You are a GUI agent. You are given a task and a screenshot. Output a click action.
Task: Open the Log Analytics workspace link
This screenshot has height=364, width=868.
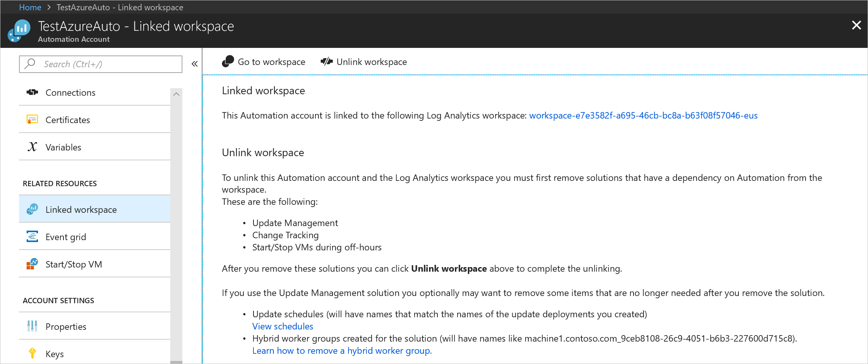coord(643,116)
